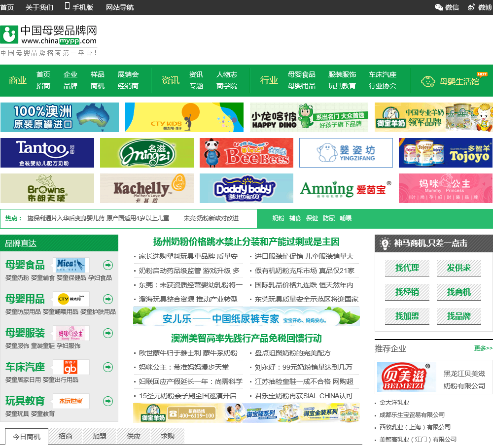Open 母婴食品 in the 行业 nav section
Viewport: 493px width, 448px height.
302,74
